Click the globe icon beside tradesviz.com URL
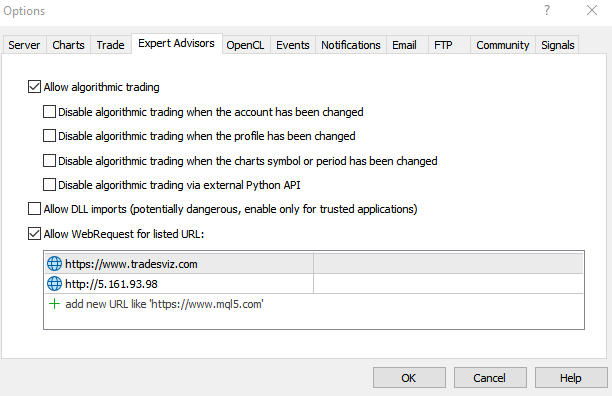The width and height of the screenshot is (612, 396). (54, 264)
